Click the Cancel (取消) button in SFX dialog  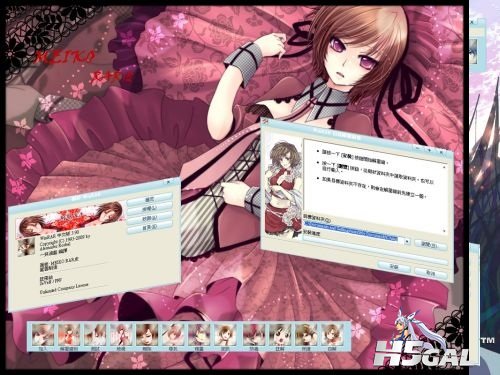click(430, 273)
